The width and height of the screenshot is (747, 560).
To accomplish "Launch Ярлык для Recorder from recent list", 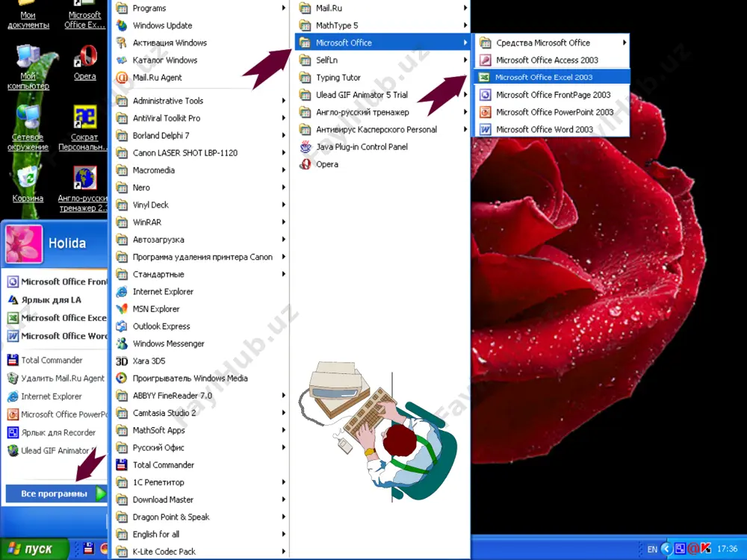I will click(x=56, y=432).
